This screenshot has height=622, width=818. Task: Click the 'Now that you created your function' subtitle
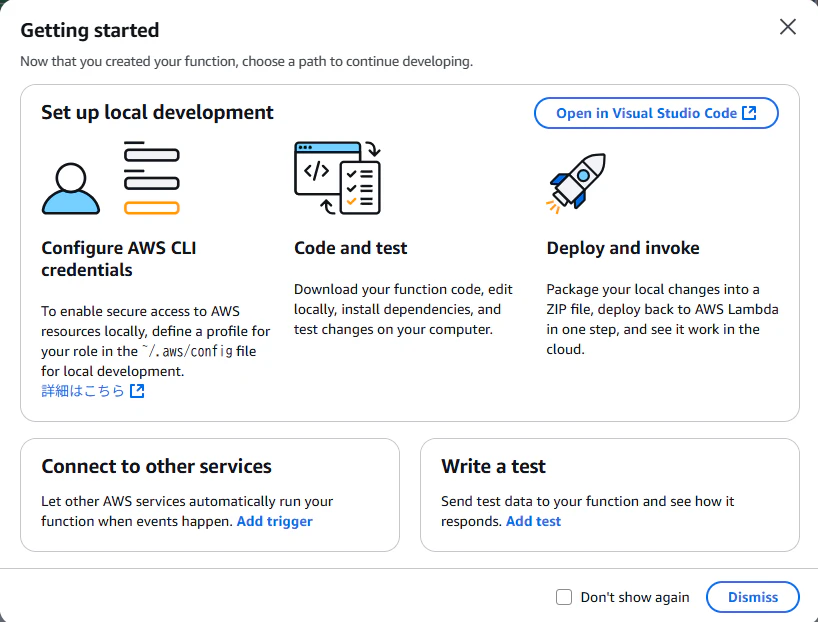[246, 62]
